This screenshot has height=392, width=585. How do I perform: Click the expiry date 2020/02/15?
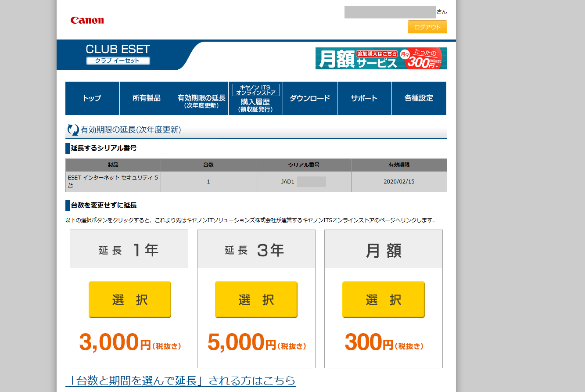coord(399,182)
